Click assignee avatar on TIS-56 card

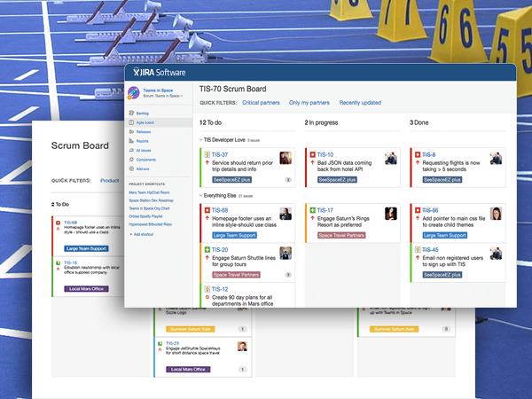click(496, 214)
